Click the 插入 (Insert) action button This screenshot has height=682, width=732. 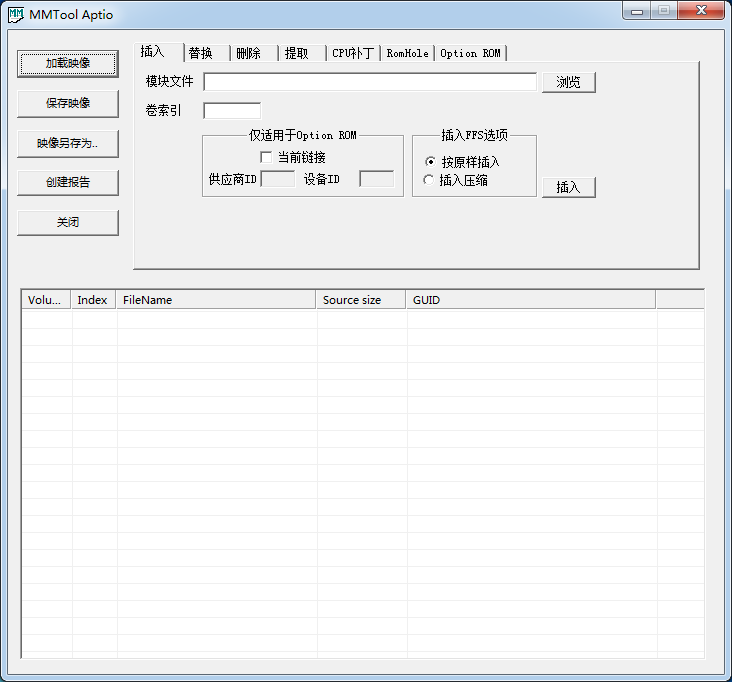569,188
